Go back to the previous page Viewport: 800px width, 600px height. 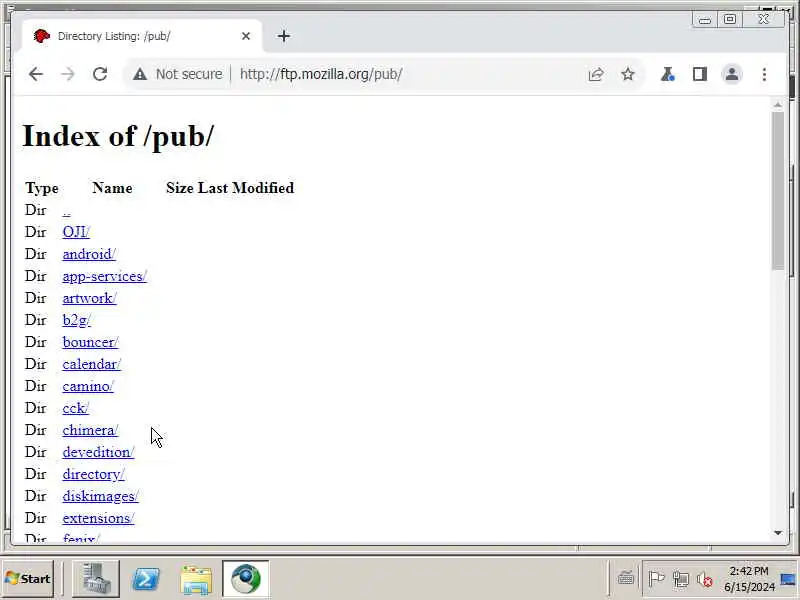(x=36, y=74)
